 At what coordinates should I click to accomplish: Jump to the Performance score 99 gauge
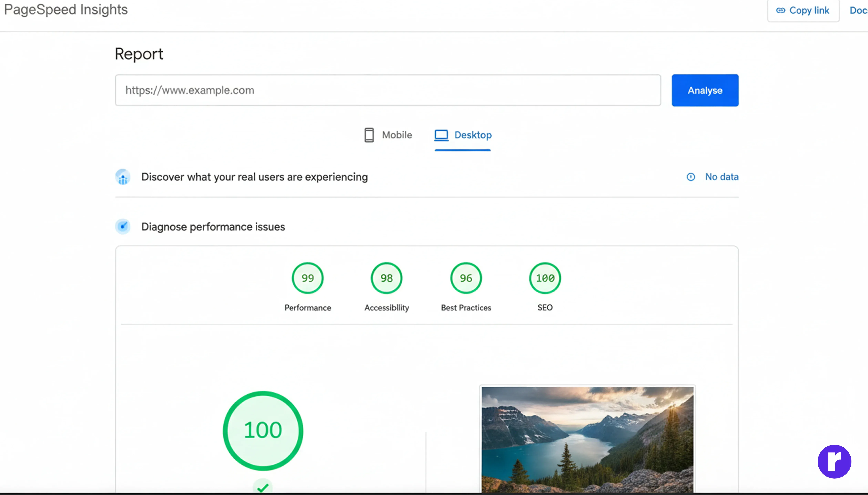(x=307, y=278)
